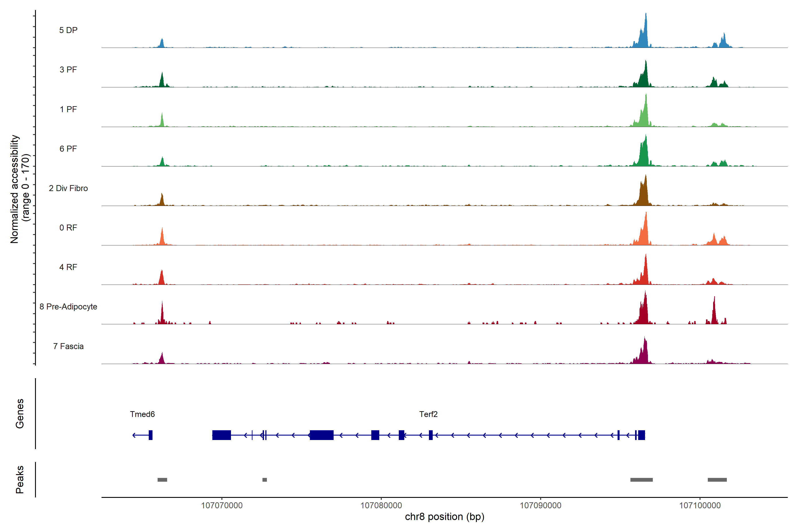The image size is (798, 532).
Task: Click the Peaks track label
Action: 20,479
